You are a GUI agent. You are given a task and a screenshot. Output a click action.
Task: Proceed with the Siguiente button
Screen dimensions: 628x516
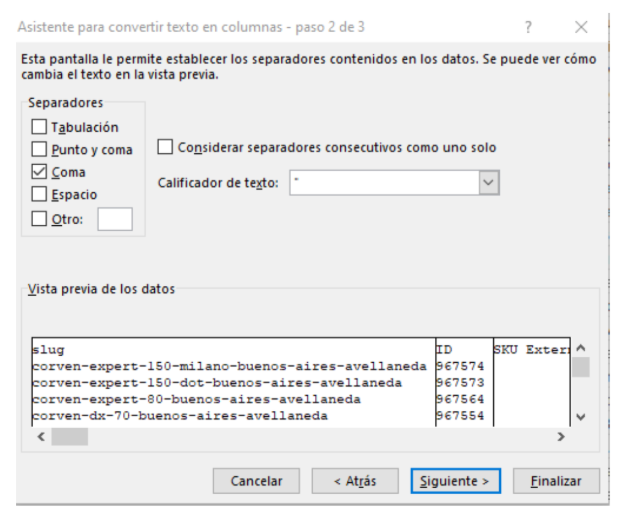(x=454, y=481)
